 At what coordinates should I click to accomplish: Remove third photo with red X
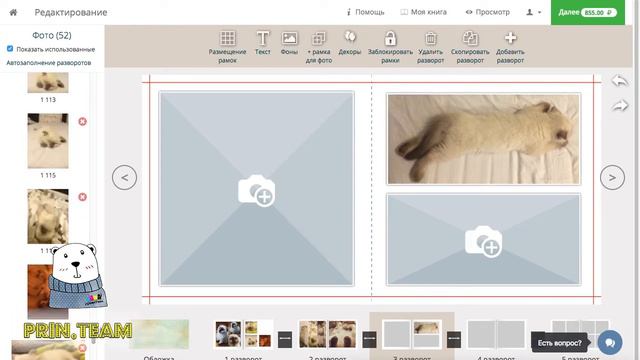(82, 197)
